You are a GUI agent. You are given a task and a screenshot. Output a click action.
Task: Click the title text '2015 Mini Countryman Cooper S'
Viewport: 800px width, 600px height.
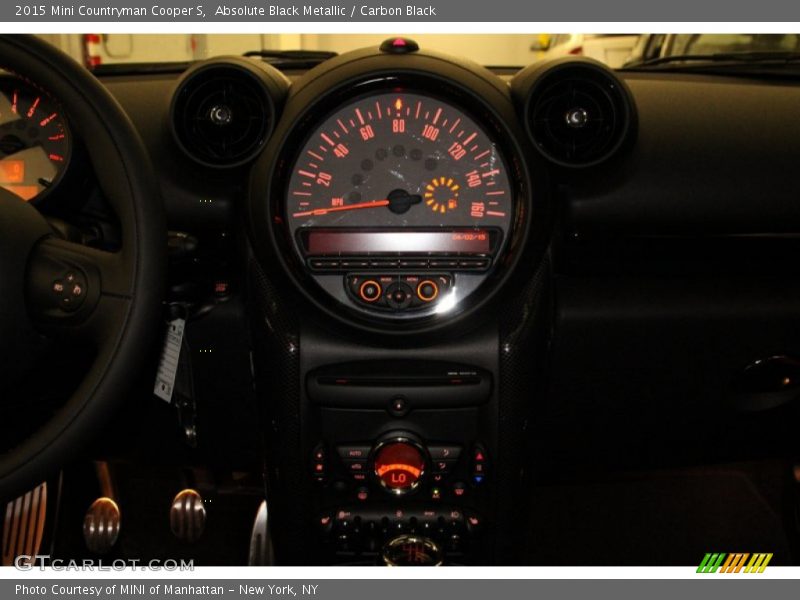point(110,10)
